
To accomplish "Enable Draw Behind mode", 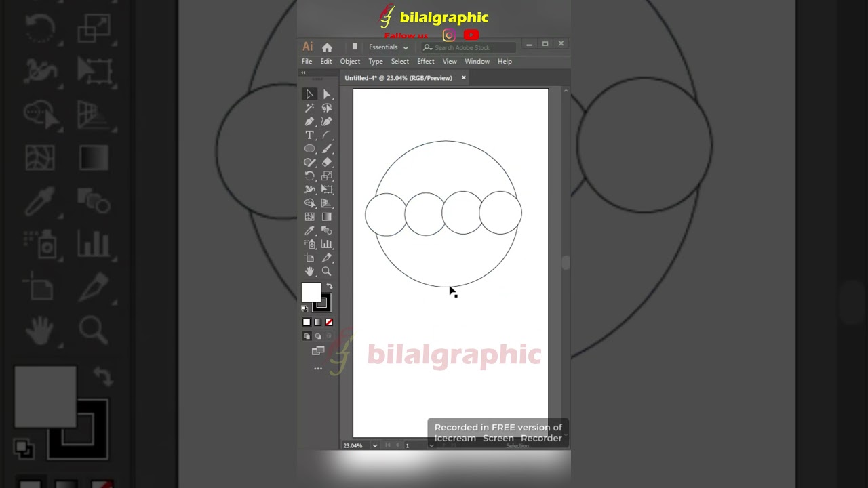I will [x=317, y=336].
